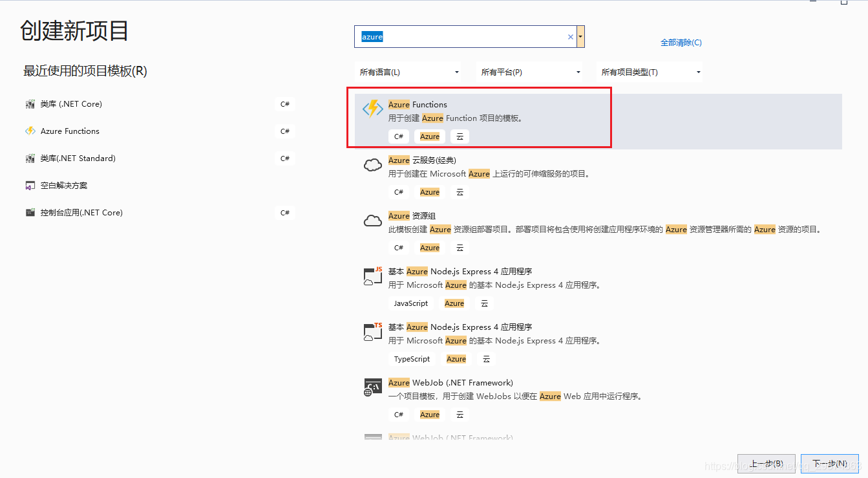The width and height of the screenshot is (868, 478).
Task: Click the C# tag under Azure 云服务(经典)
Action: coord(399,192)
